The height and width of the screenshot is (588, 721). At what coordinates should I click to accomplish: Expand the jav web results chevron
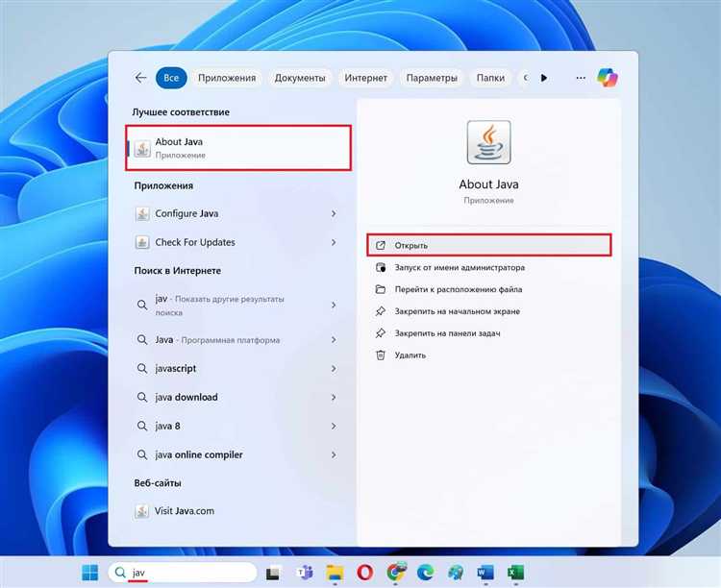(x=334, y=305)
